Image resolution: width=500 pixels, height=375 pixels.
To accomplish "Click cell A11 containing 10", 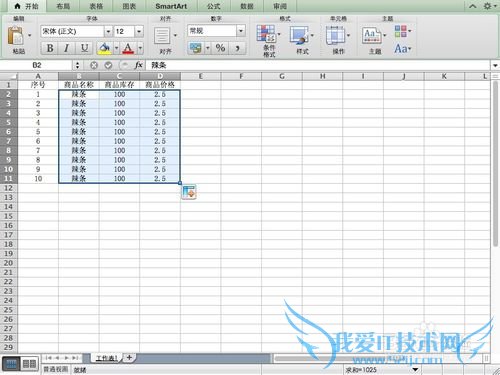I will click(x=38, y=179).
